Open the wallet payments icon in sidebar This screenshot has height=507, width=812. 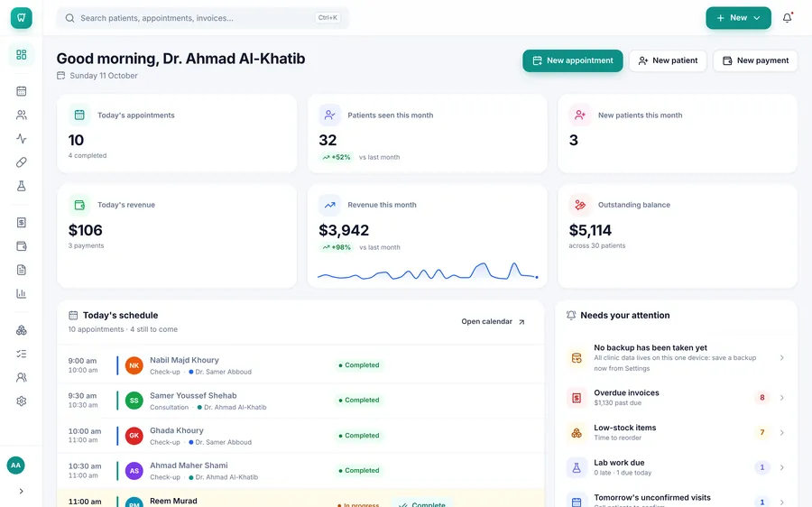[x=22, y=246]
